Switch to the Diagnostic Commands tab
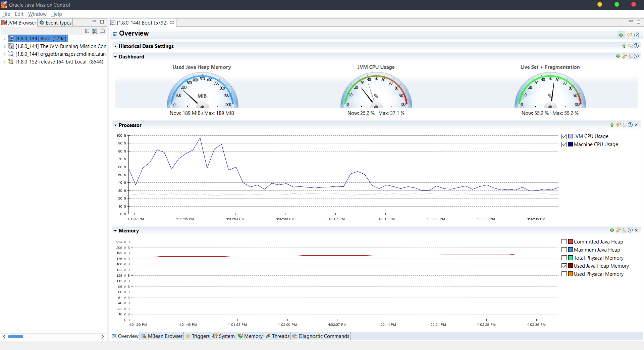644x350 pixels. pos(321,336)
